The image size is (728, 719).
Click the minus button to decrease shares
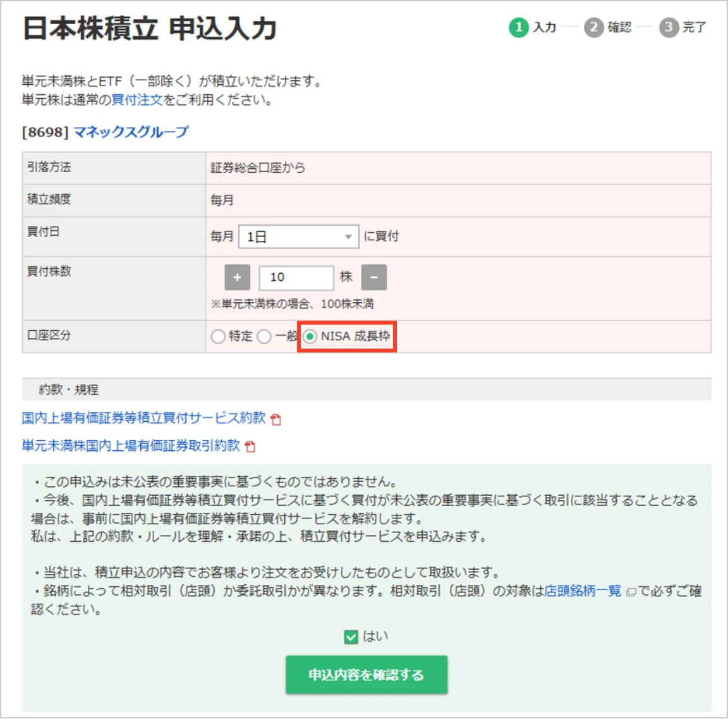pyautogui.click(x=373, y=278)
